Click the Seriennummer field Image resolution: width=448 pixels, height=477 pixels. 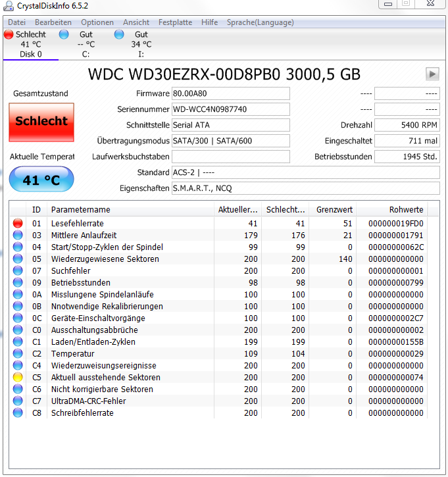230,109
